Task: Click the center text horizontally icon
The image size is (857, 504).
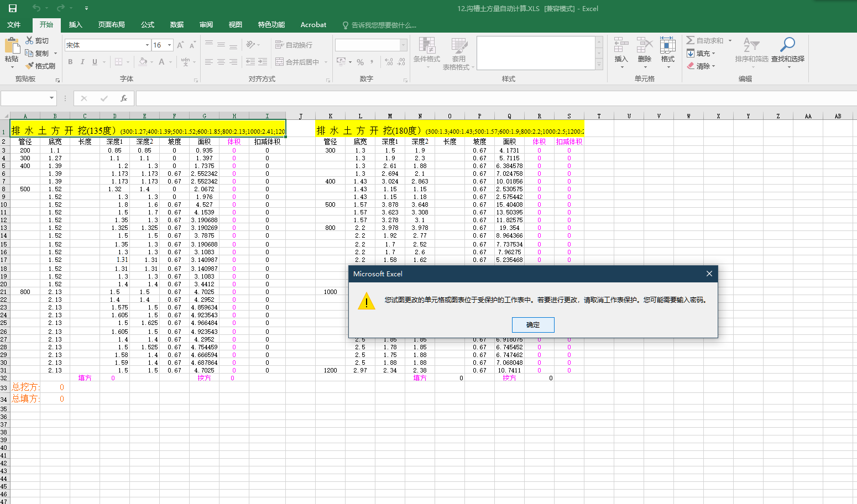Action: 221,62
